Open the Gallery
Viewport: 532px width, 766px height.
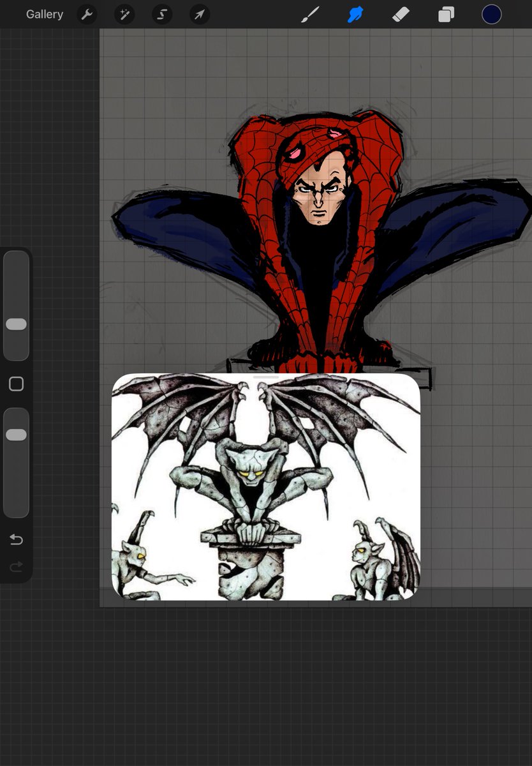point(45,14)
